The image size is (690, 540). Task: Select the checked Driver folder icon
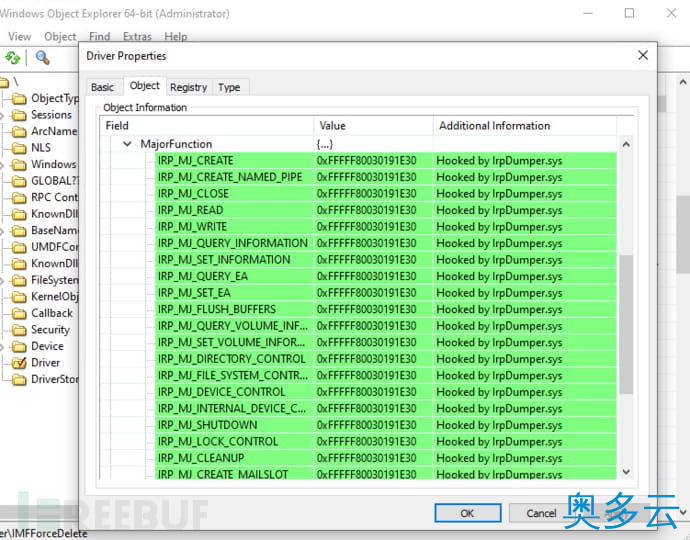coord(19,363)
